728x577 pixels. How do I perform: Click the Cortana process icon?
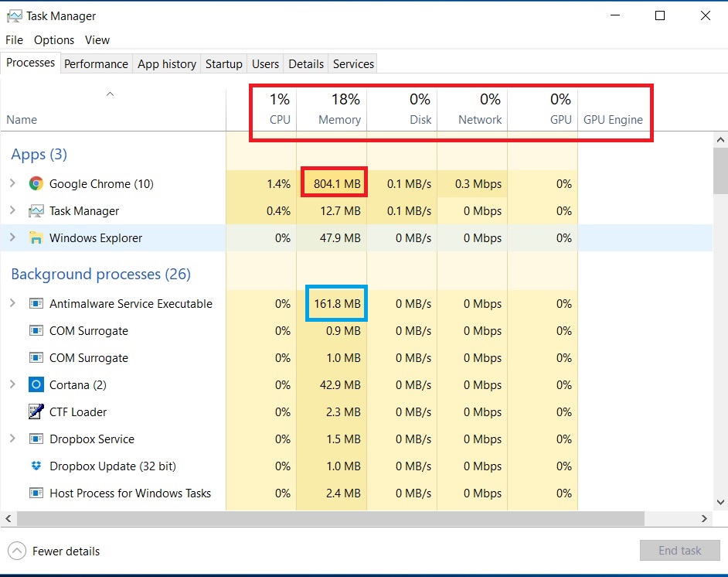coord(36,385)
